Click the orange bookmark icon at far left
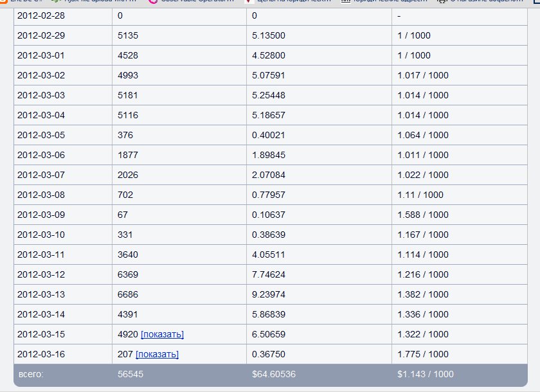The height and width of the screenshot is (392, 540). [x=3, y=1]
